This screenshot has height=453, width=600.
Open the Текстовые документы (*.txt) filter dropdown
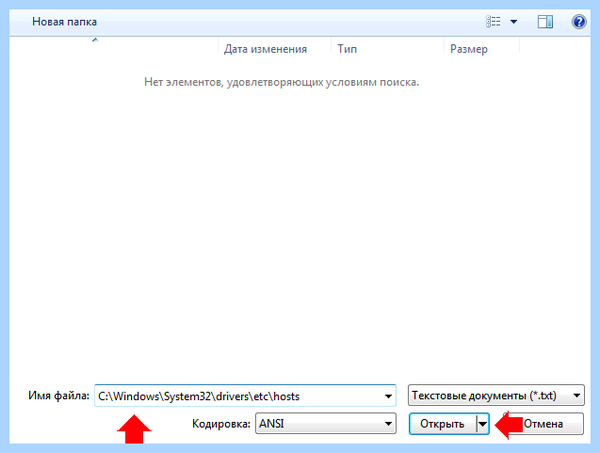496,395
